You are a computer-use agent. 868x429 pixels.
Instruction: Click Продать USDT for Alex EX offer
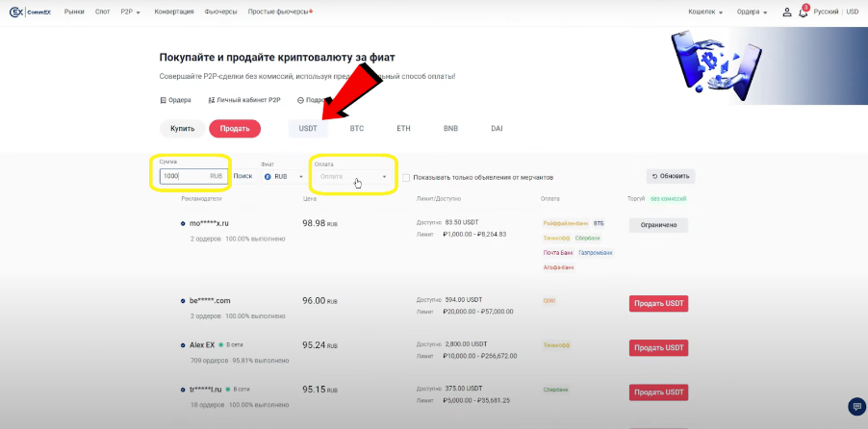coord(658,347)
